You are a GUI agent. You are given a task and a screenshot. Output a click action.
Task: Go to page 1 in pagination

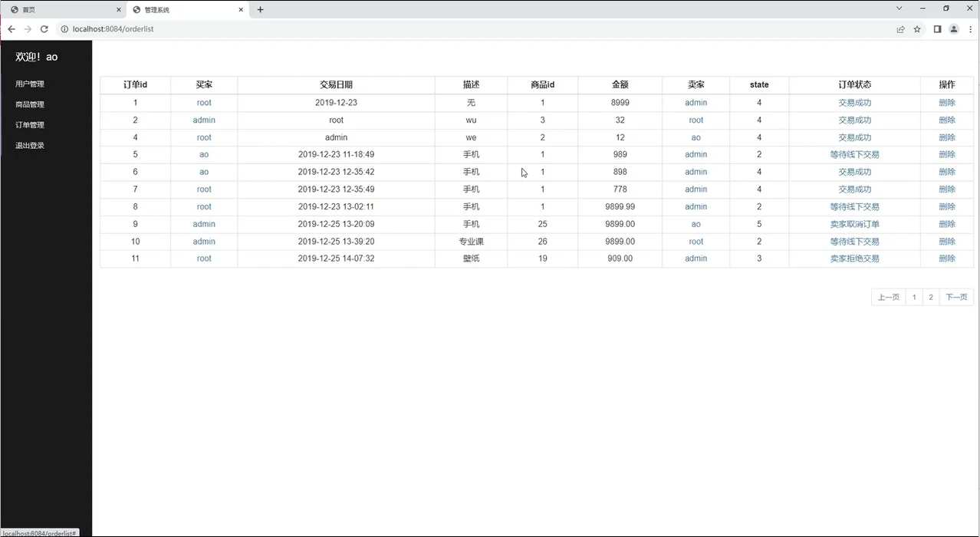pyautogui.click(x=914, y=297)
